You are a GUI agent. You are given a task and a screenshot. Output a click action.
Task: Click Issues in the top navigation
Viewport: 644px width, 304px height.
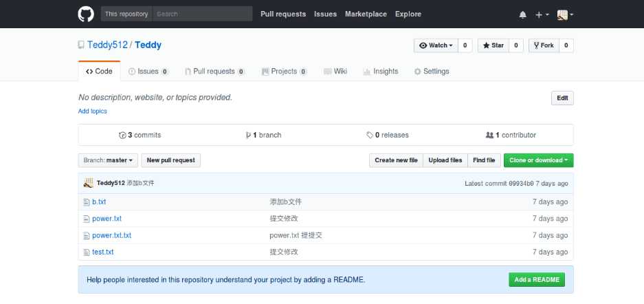(325, 14)
